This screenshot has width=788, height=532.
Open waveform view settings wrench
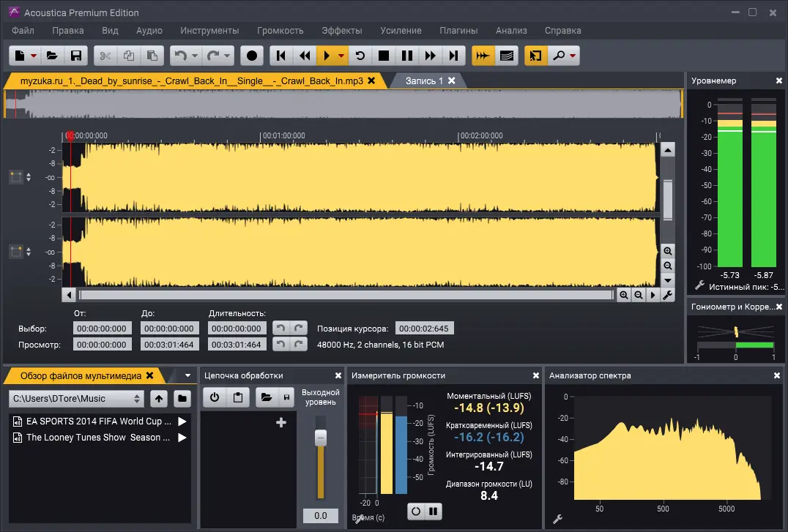(667, 295)
